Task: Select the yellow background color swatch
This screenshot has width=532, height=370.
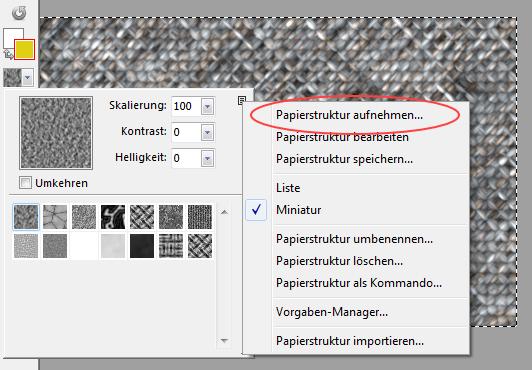Action: pos(24,50)
